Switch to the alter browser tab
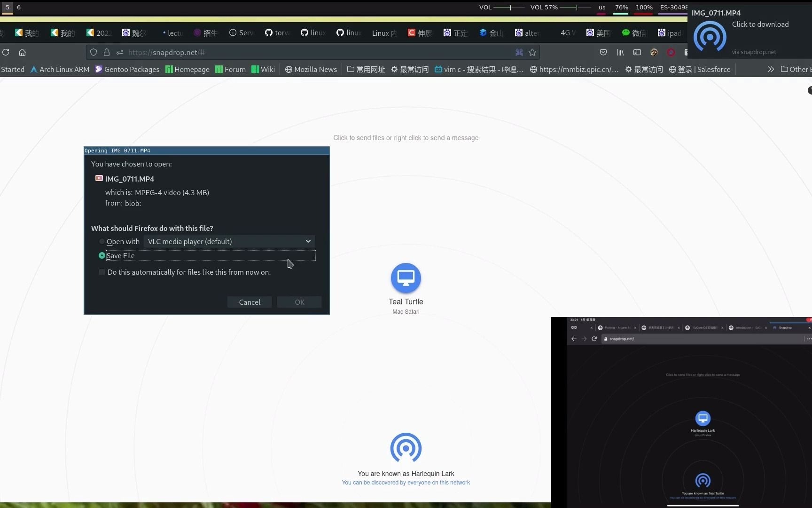 pyautogui.click(x=527, y=33)
